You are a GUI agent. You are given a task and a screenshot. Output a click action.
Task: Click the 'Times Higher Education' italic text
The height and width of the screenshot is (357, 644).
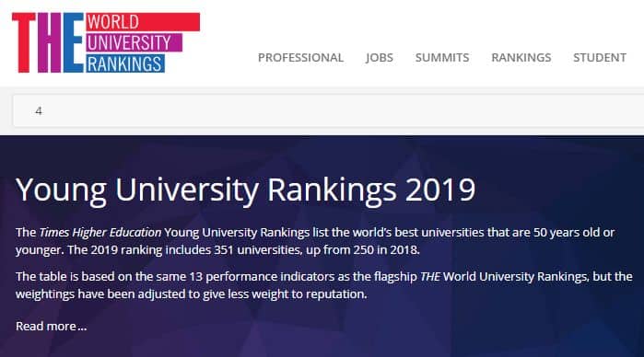100,232
